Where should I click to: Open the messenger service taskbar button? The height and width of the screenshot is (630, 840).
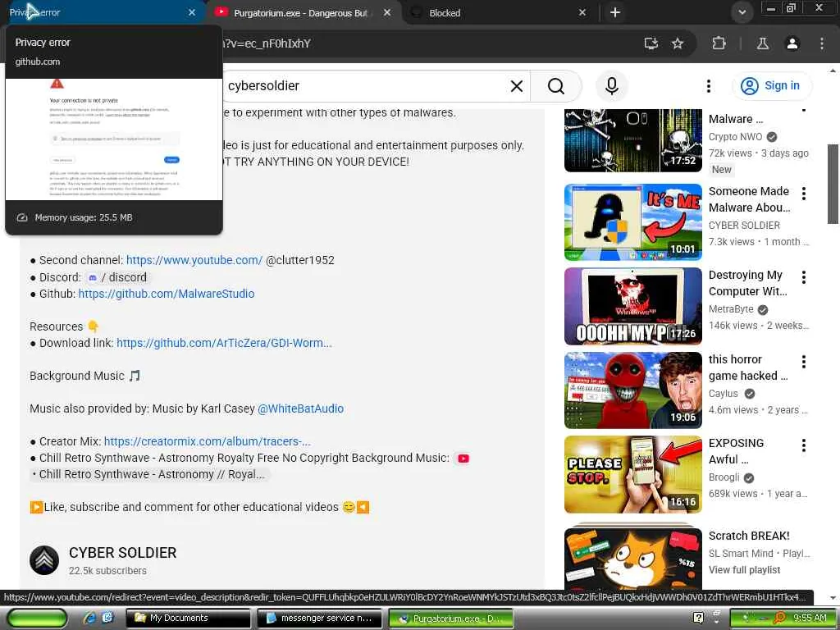tap(319, 619)
